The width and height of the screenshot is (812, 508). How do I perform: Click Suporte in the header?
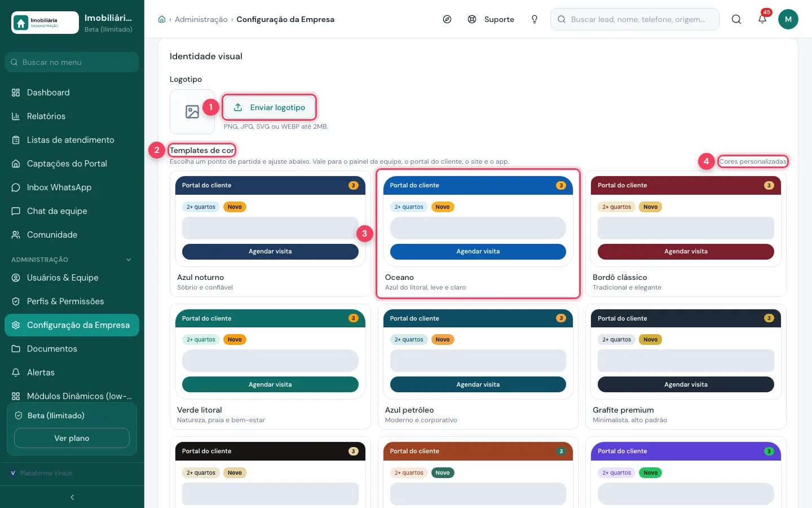(491, 19)
